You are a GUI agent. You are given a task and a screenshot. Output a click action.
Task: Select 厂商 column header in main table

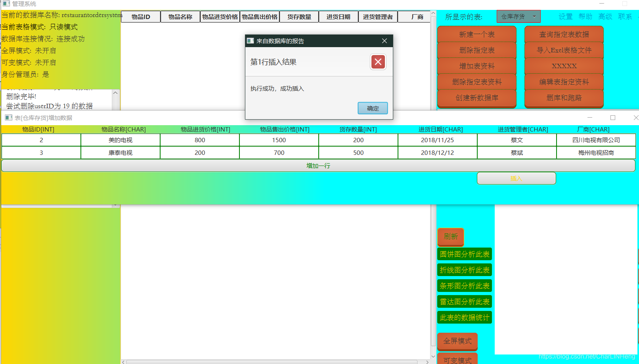[x=414, y=17]
